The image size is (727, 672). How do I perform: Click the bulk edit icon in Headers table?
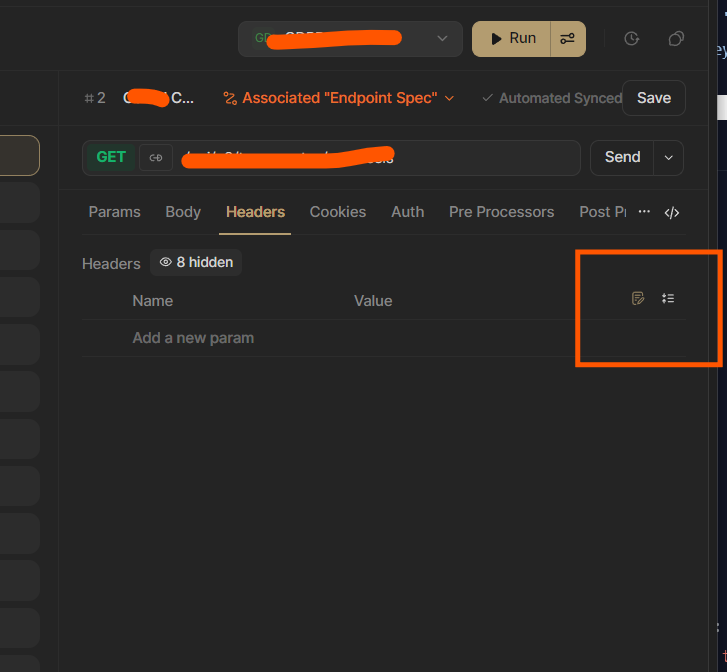click(638, 298)
